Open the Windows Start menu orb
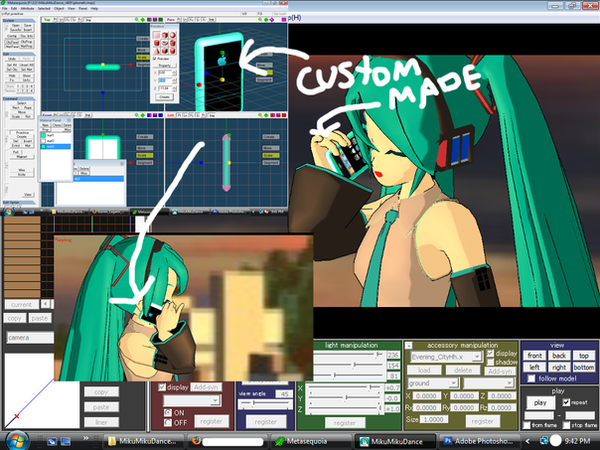This screenshot has height=450, width=600. tap(15, 440)
